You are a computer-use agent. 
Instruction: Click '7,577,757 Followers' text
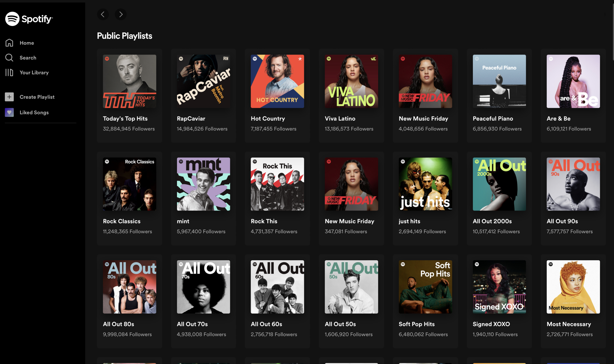click(x=570, y=231)
